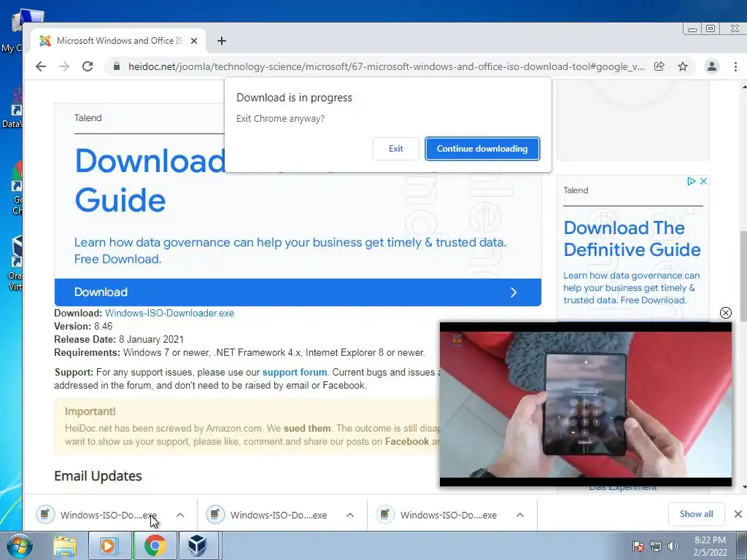Click the browser forward arrow
This screenshot has width=747, height=560.
[x=64, y=66]
